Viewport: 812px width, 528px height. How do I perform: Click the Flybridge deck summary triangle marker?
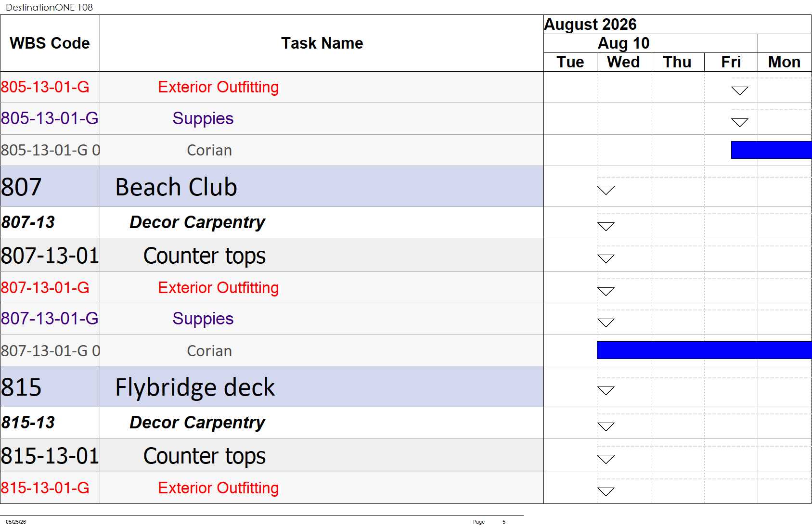coord(606,390)
